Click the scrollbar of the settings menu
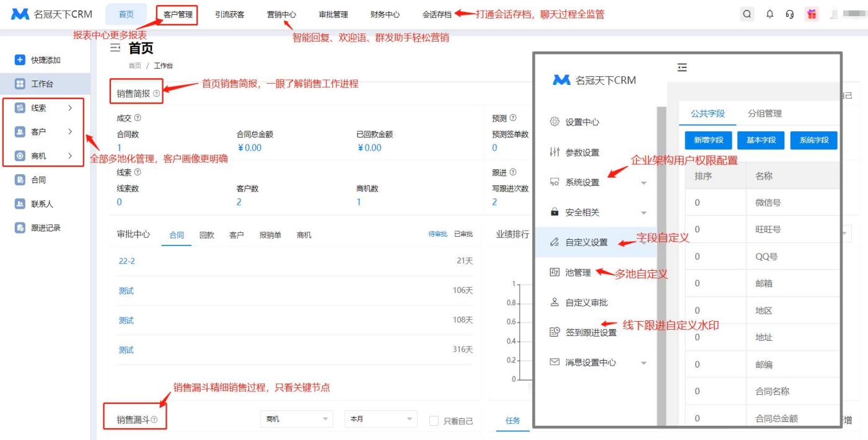Viewport: 868px width, 440px height. coord(661,266)
